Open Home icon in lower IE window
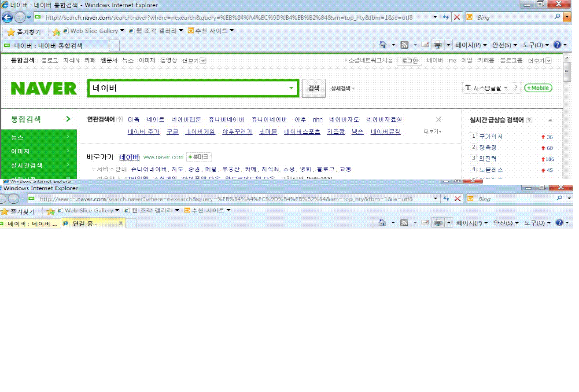579x392 pixels. pos(383,223)
